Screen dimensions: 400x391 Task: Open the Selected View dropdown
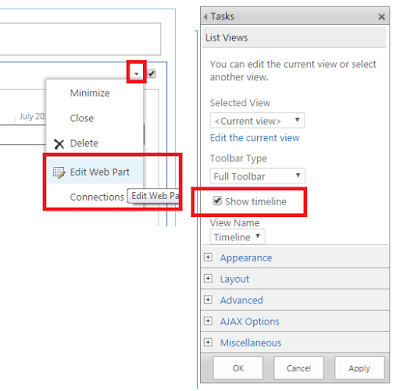[257, 121]
